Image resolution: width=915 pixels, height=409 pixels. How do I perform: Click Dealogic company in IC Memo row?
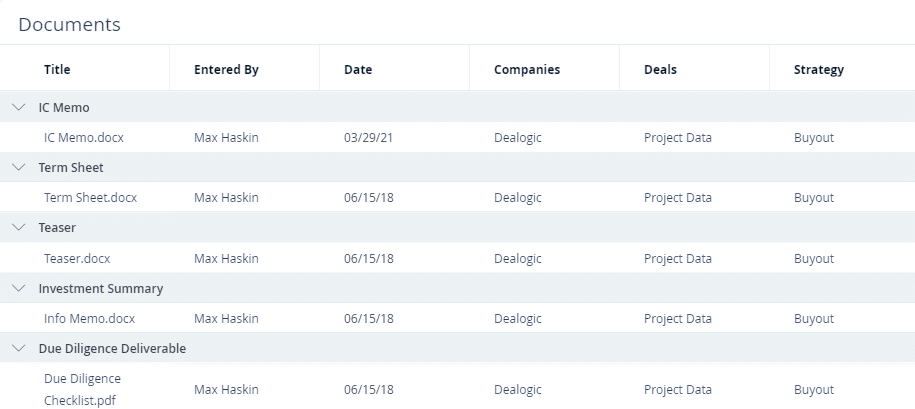518,138
